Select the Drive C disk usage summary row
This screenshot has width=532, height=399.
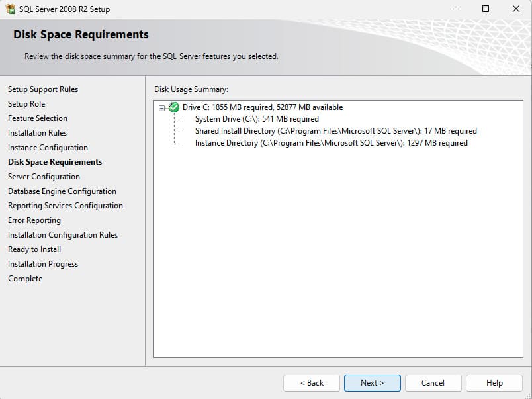pyautogui.click(x=262, y=107)
